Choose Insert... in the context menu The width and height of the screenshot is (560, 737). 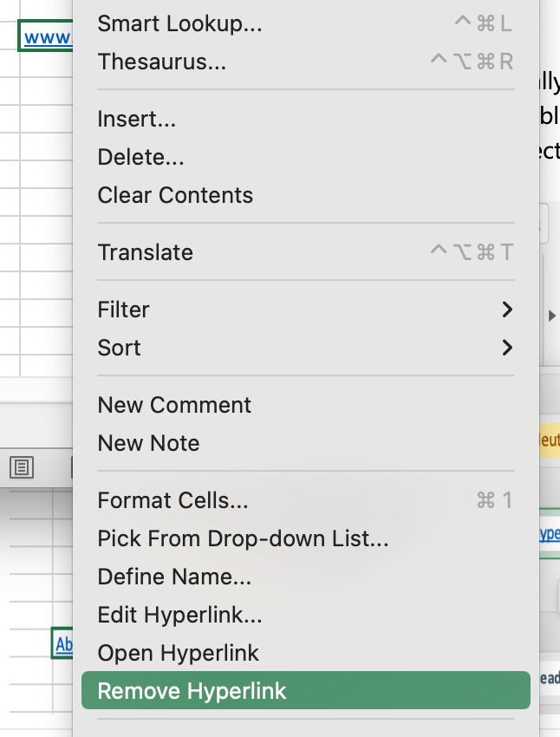[137, 119]
